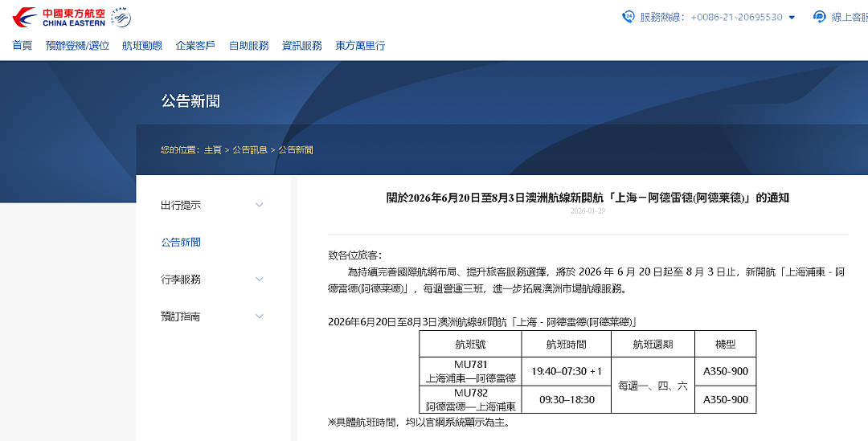Click the 致各位旅客 greeting line
Image resolution: width=868 pixels, height=441 pixels.
coord(355,255)
